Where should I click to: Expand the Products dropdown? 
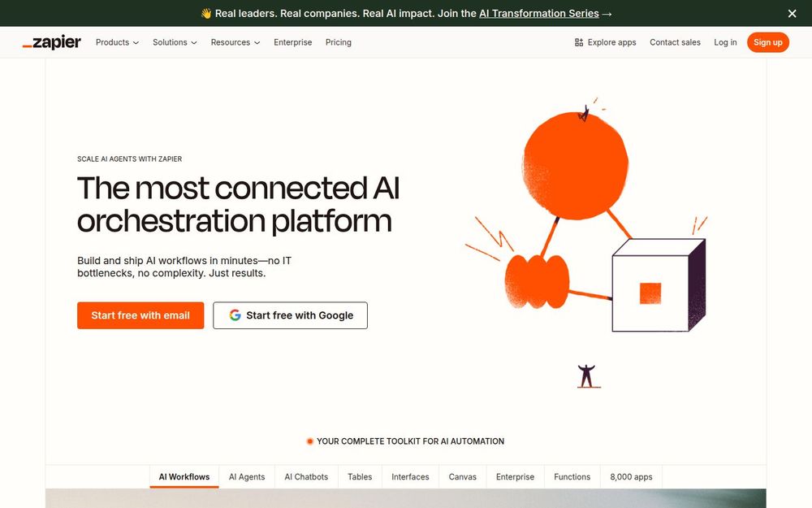(x=116, y=41)
